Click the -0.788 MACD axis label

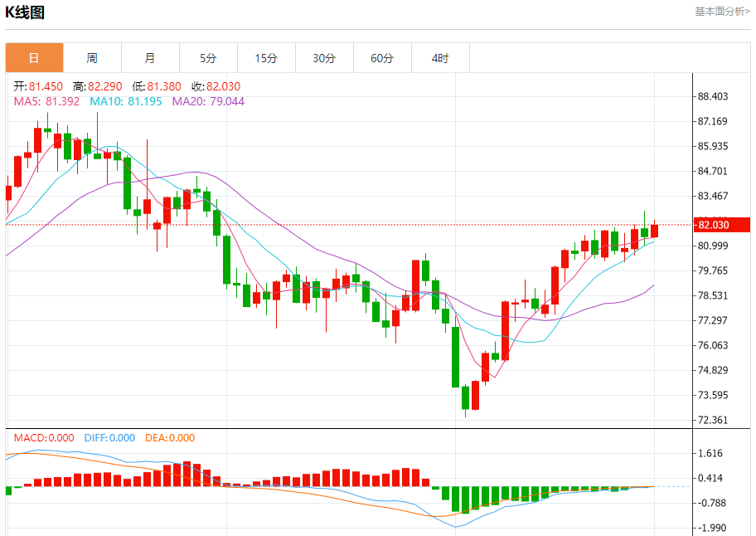(712, 503)
